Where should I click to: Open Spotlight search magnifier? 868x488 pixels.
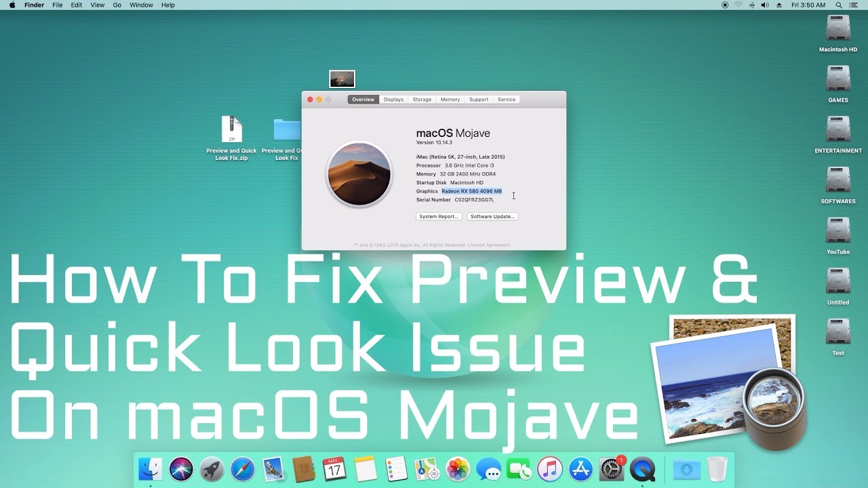coord(838,5)
